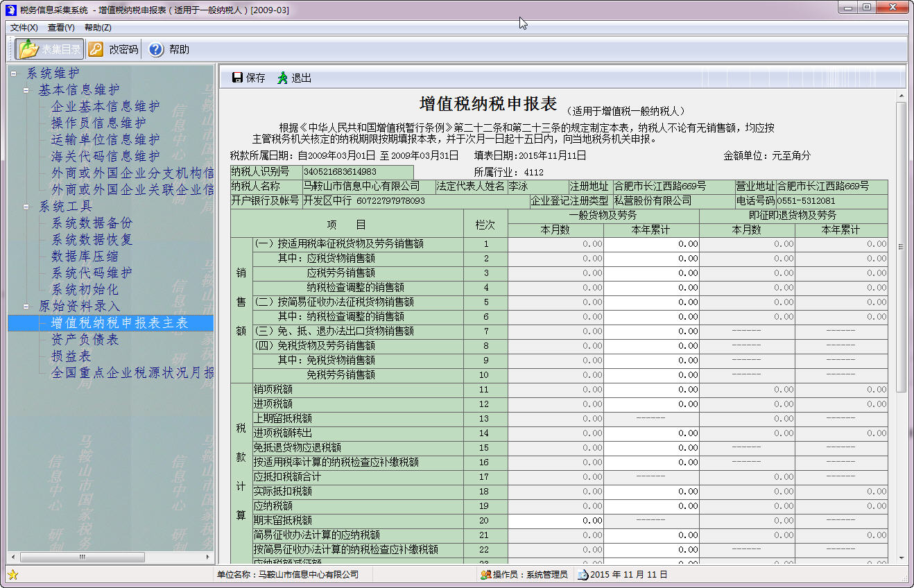This screenshot has height=588, width=914.
Task: Click 纳税人名称 field 马鞍山市信息中心有限公司
Action: pos(368,187)
